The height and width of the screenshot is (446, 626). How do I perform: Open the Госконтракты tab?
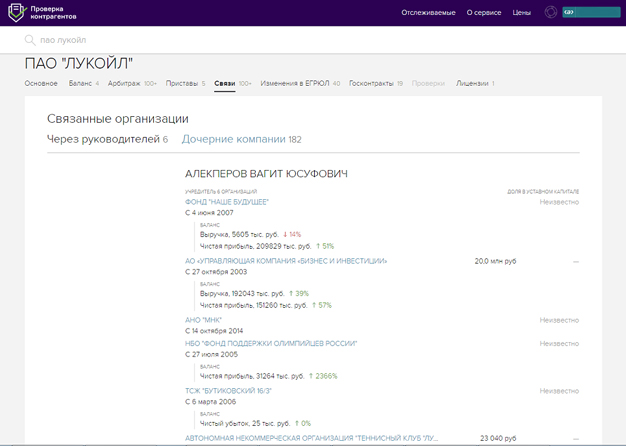[x=376, y=83]
